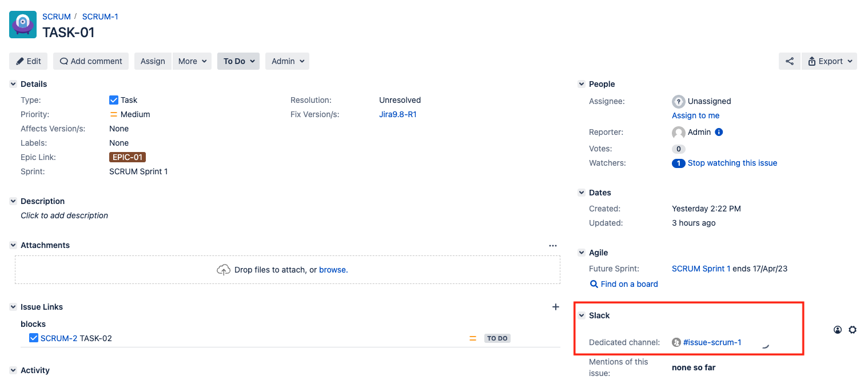The image size is (868, 388).
Task: Click the Assign button
Action: 153,61
